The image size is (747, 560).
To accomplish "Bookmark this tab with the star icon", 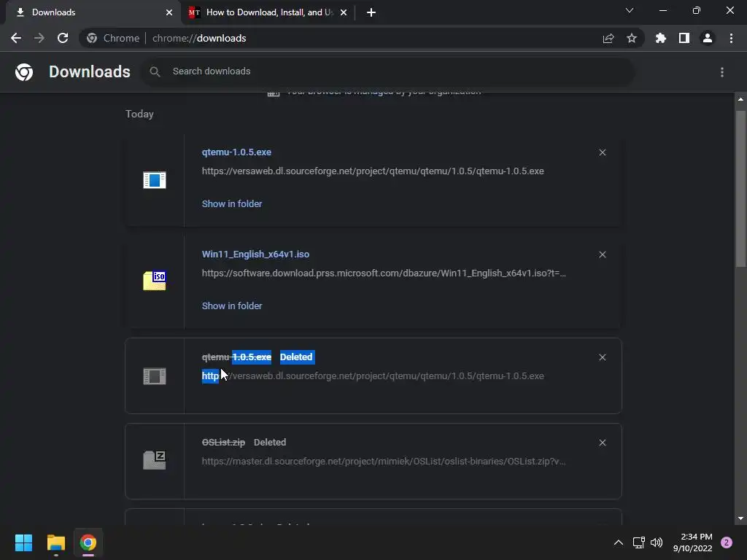I will click(632, 38).
